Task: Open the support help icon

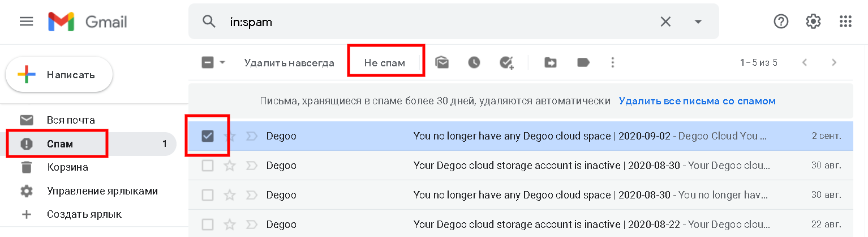Action: tap(781, 22)
